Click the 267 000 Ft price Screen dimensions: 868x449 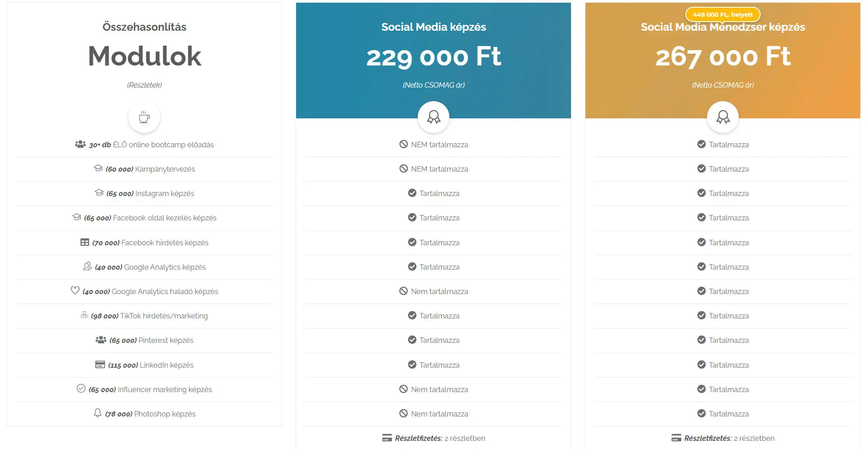pos(723,57)
